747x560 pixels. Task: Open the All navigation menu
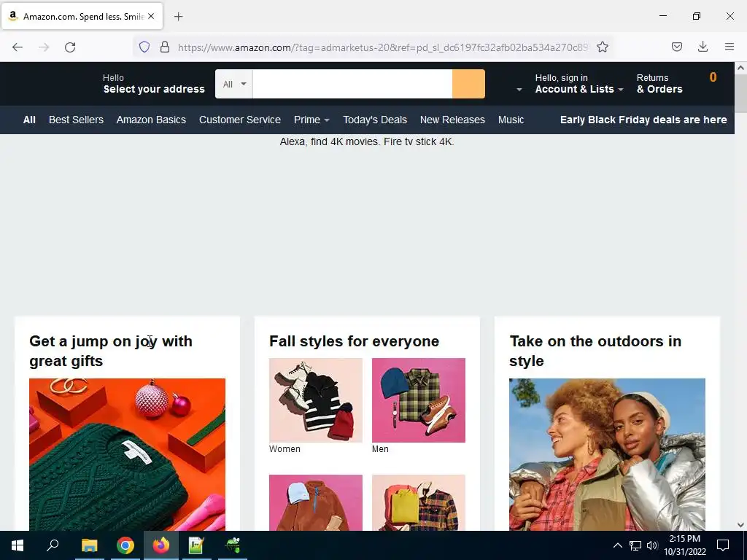click(x=29, y=120)
